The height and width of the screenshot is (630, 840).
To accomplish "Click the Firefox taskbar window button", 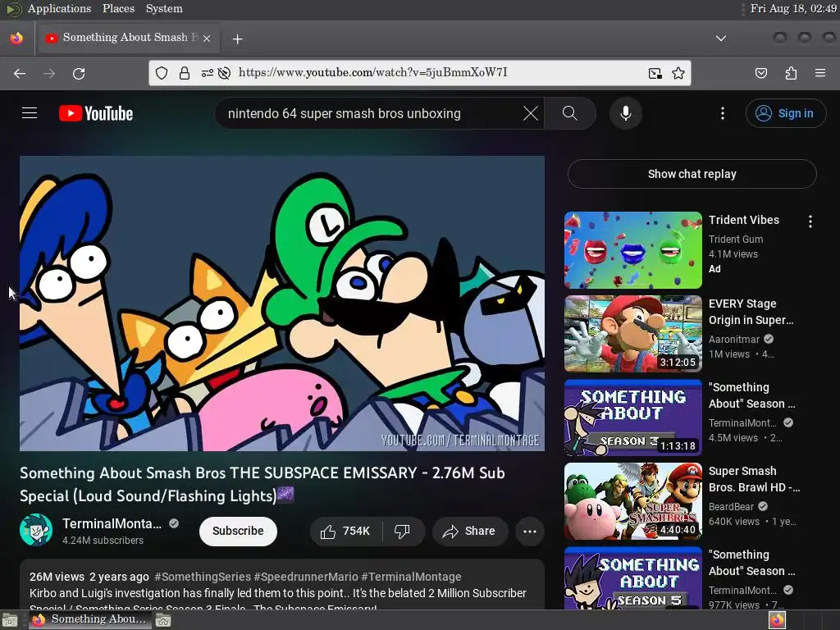I will [89, 620].
